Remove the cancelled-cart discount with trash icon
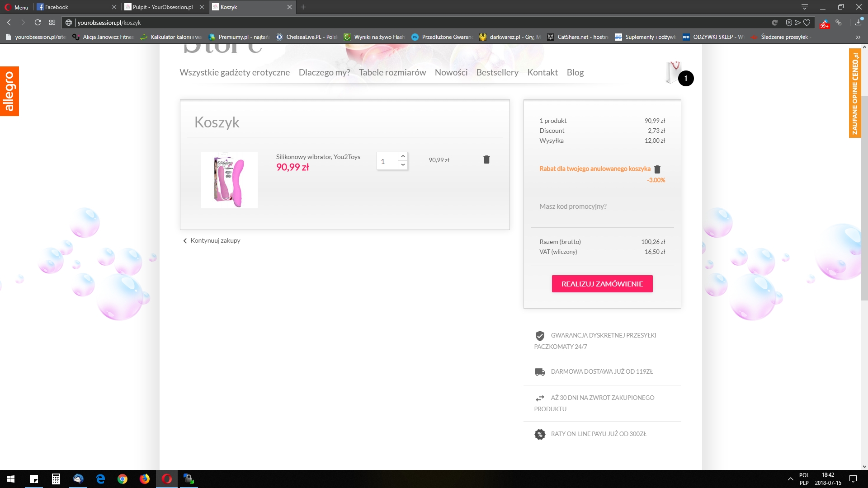Viewport: 868px width, 488px height. [657, 169]
